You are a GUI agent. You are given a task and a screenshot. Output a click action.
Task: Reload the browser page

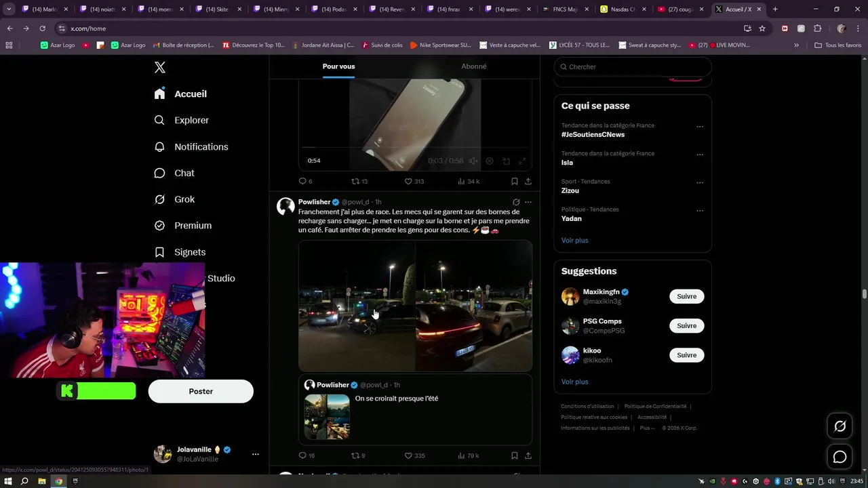pyautogui.click(x=42, y=28)
